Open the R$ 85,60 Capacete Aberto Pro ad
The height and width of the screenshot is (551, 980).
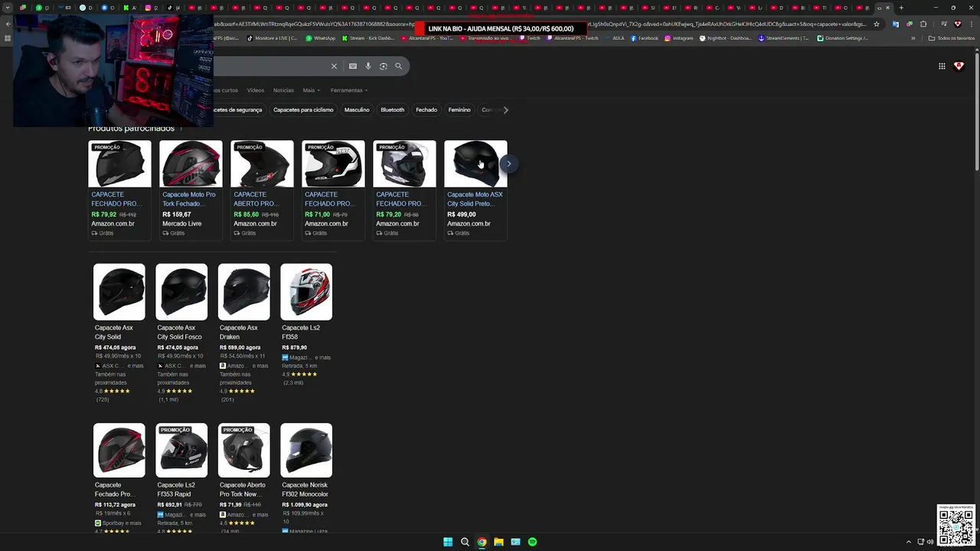(x=262, y=190)
